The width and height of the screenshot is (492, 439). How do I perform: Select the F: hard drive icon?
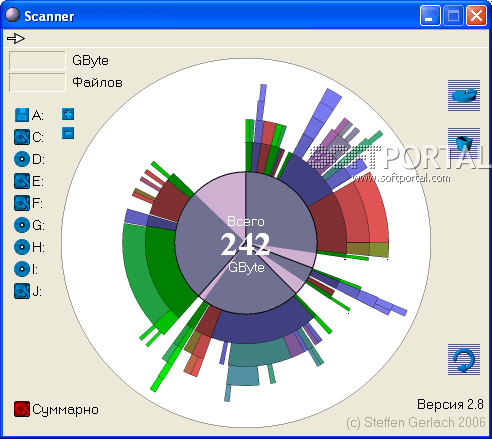(22, 203)
